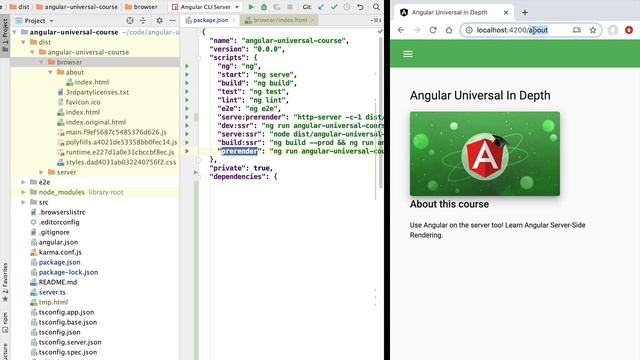Select 3rdpartylicenses.txt file

[x=93, y=92]
